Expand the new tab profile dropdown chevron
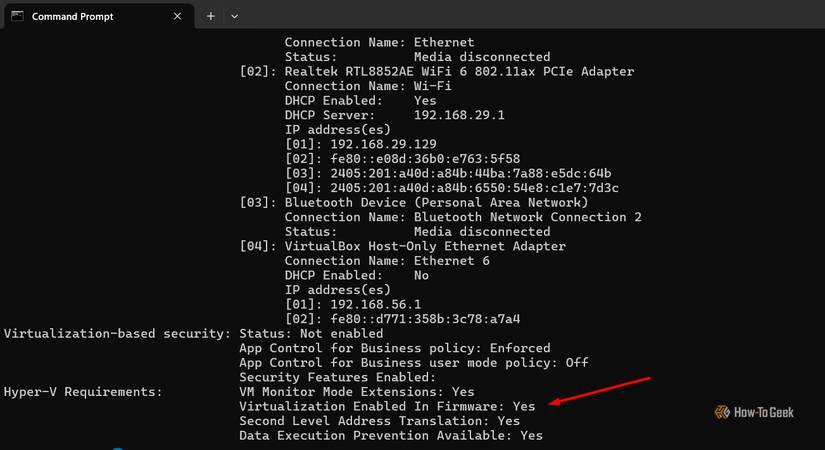Screen dimensions: 825x450 click(235, 16)
